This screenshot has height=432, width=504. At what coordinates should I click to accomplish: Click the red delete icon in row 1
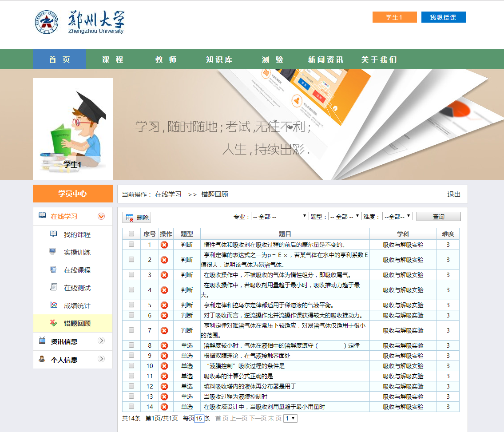point(164,245)
